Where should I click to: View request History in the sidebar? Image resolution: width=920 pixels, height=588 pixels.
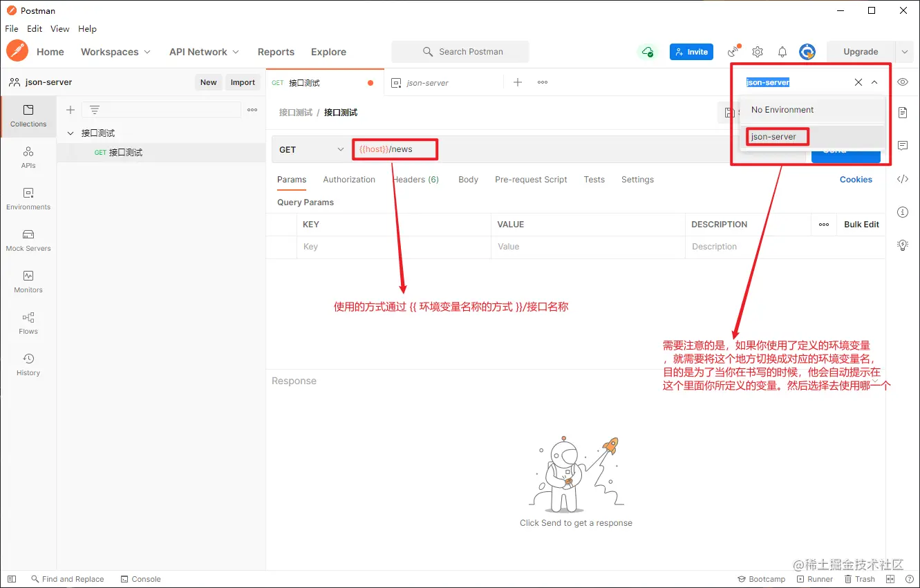pyautogui.click(x=28, y=364)
